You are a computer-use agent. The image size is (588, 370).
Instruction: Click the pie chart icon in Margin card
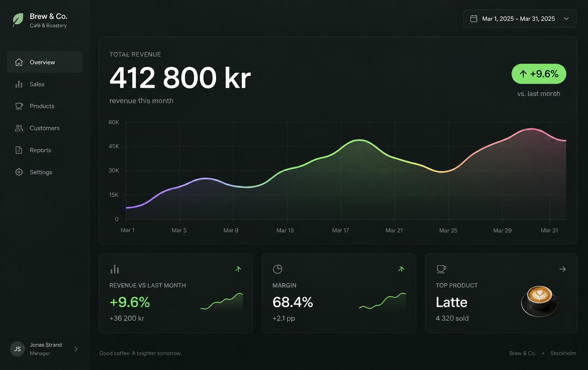[277, 269]
